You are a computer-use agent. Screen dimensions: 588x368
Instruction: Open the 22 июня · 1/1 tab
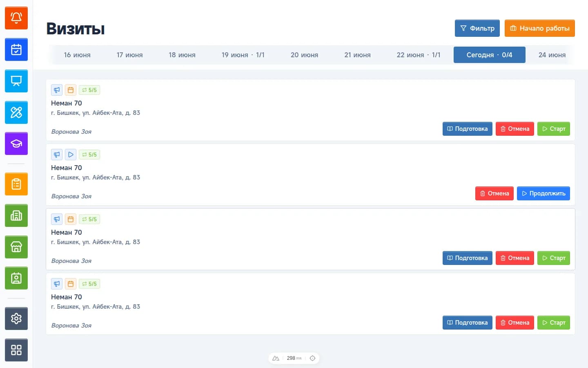click(x=419, y=55)
